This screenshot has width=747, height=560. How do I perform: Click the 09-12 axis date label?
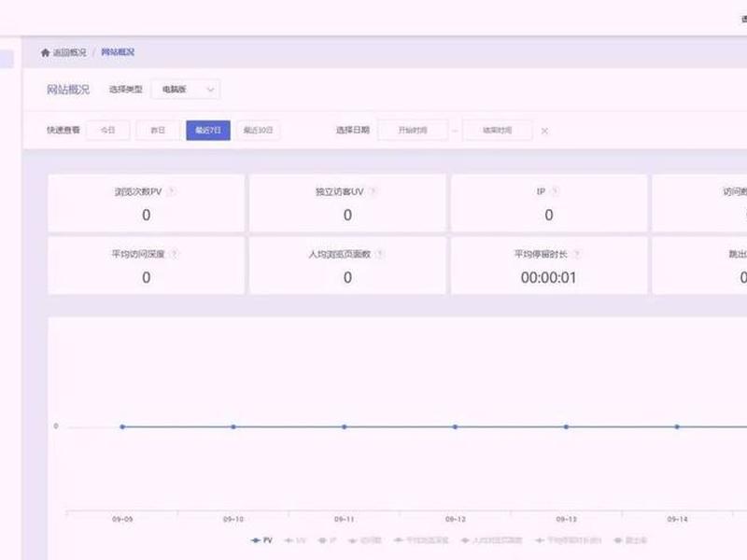pos(455,519)
